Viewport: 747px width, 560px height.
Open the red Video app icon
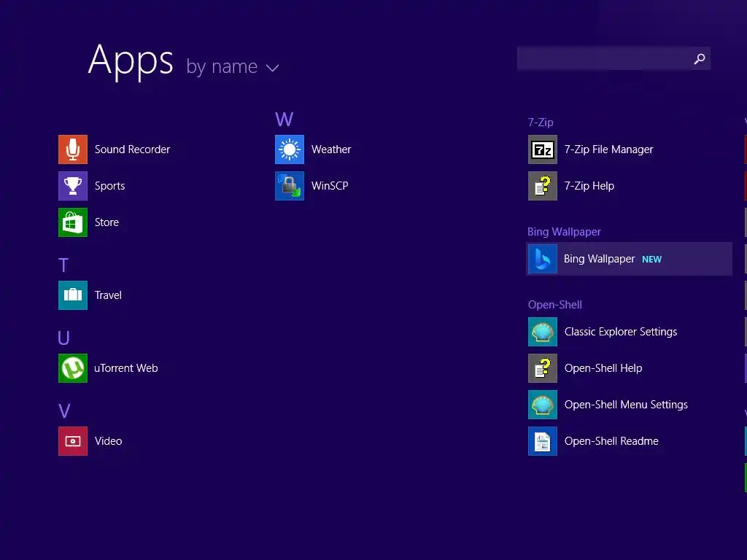[73, 441]
